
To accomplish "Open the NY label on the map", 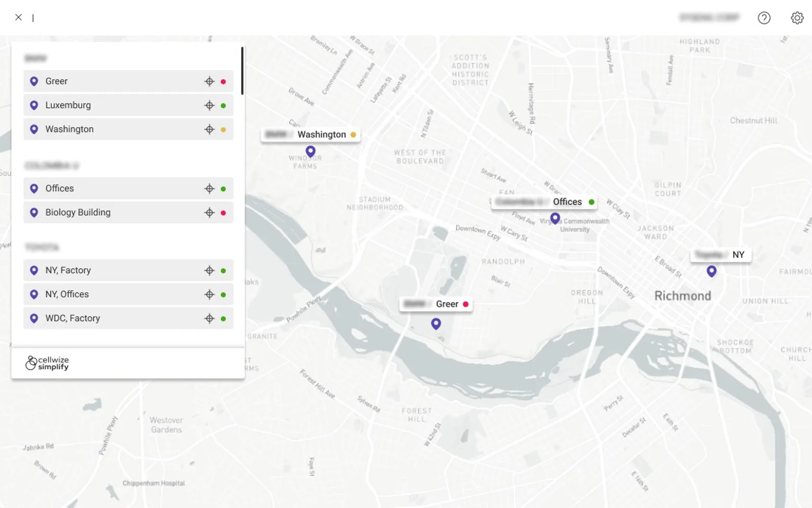I will (721, 255).
